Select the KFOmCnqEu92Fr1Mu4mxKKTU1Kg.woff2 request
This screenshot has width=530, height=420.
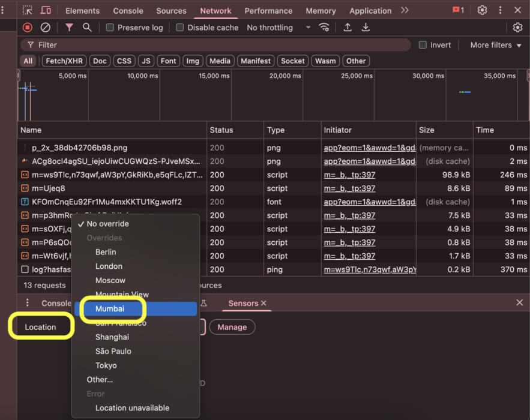tap(106, 202)
